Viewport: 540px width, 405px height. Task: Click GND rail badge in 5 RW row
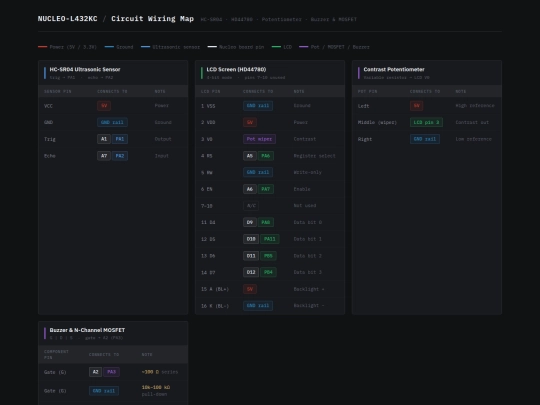[258, 172]
